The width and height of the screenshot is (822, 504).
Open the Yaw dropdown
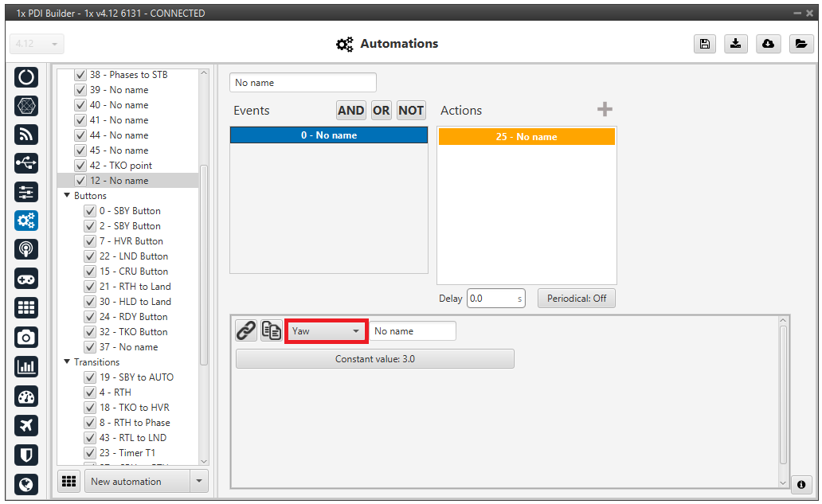point(326,331)
